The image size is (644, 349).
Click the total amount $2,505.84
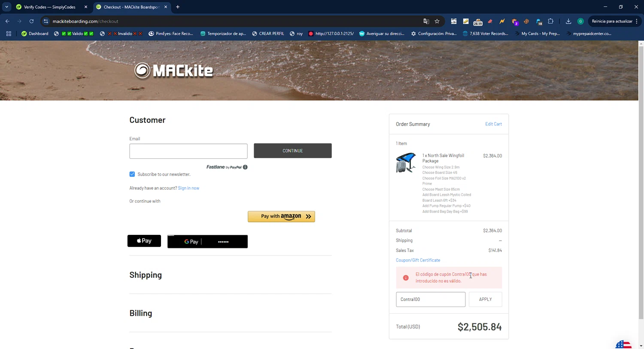480,327
